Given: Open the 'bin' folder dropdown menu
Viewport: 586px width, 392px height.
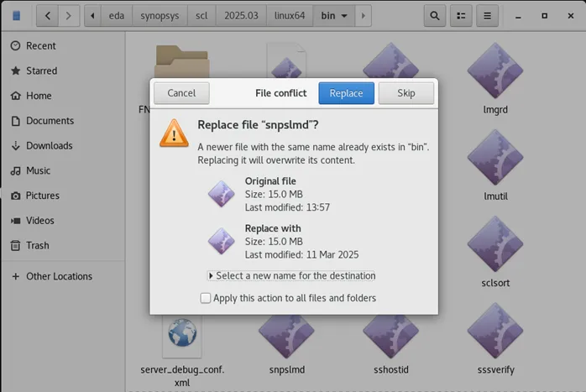Looking at the screenshot, I should click(x=334, y=16).
